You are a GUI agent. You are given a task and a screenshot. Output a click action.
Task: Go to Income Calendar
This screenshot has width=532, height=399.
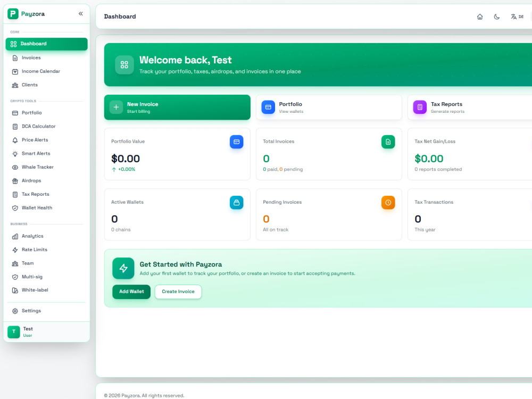coord(46,71)
